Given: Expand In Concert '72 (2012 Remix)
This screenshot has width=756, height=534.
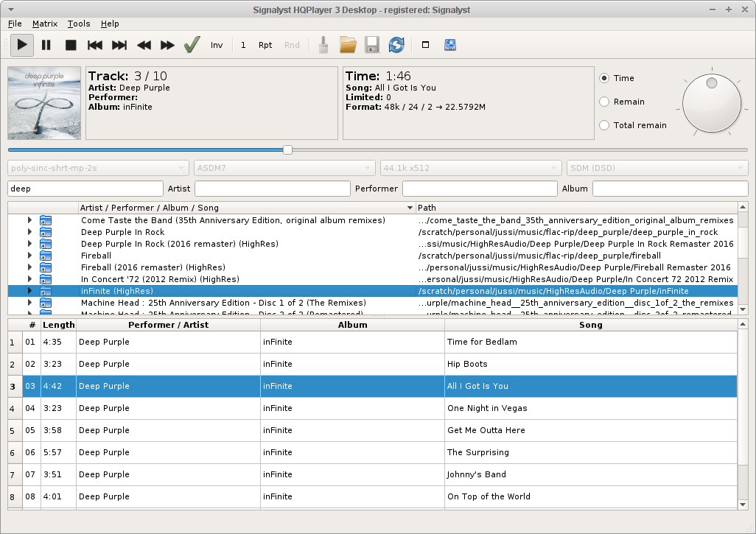Looking at the screenshot, I should click(29, 279).
